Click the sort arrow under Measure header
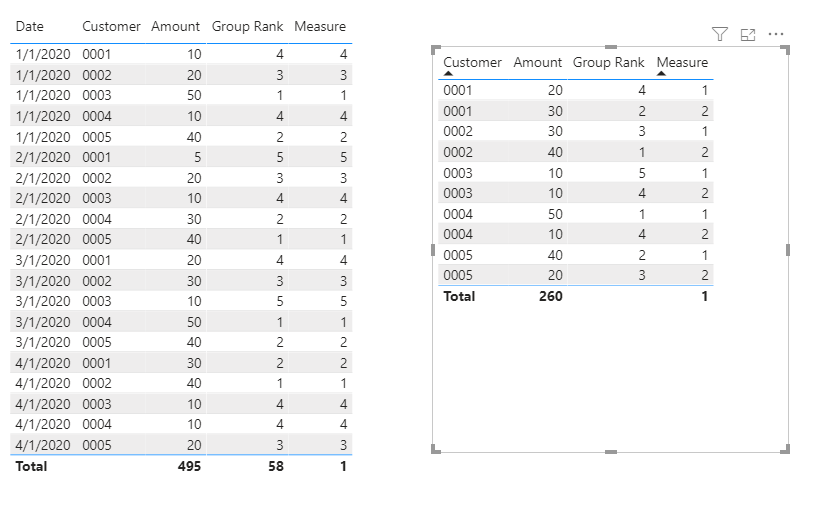Screen dimensions: 822x512 [661, 74]
